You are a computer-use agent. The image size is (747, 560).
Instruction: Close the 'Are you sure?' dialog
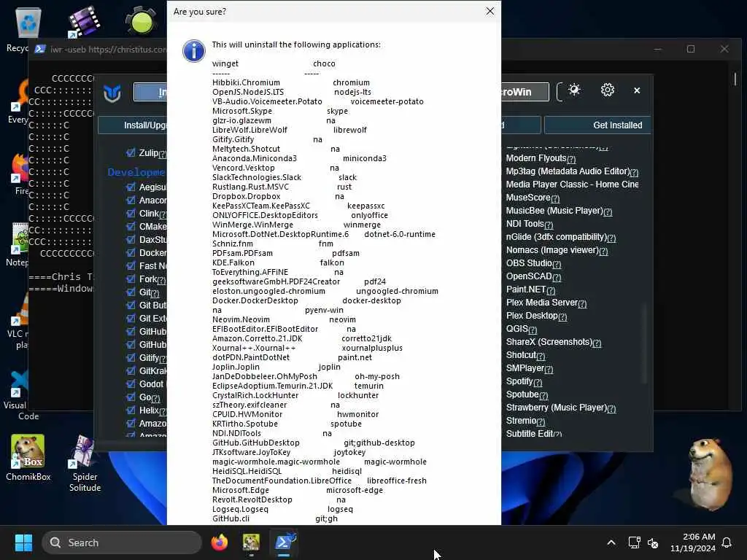click(x=489, y=11)
